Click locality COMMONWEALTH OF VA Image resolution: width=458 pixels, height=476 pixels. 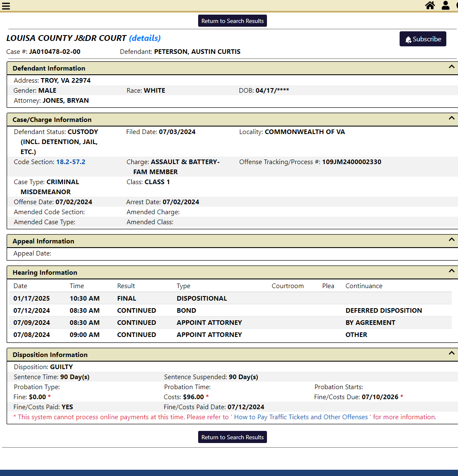[x=305, y=132]
